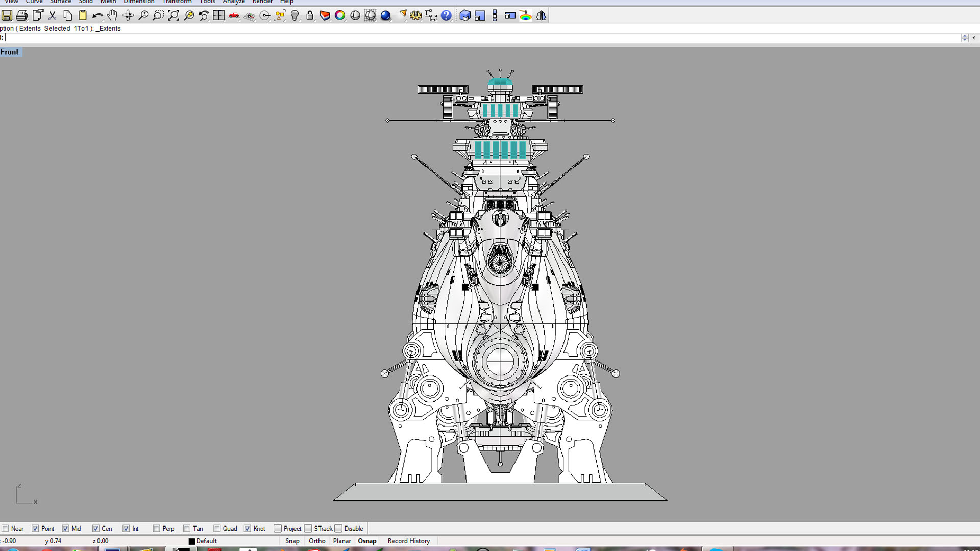The width and height of the screenshot is (980, 551).
Task: Click the Lock Objects padlock icon
Action: [x=310, y=16]
